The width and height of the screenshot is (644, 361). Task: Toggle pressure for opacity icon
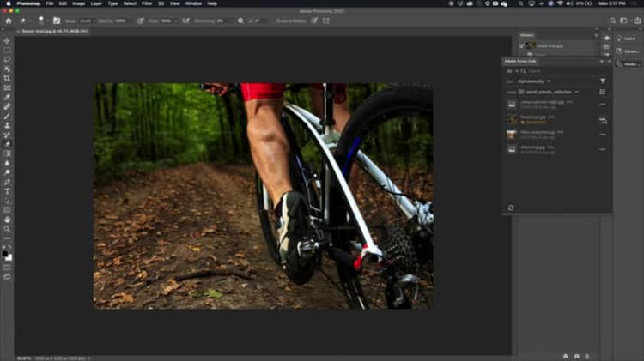141,21
